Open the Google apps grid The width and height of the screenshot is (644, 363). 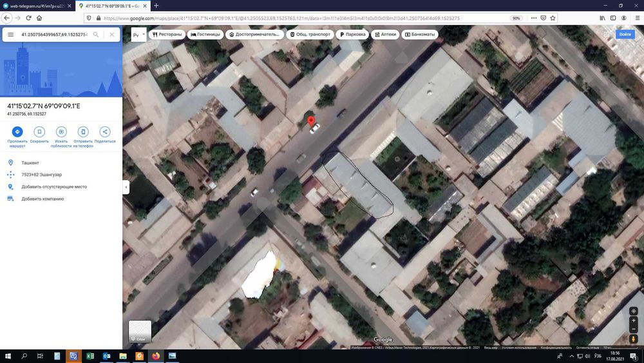click(607, 35)
